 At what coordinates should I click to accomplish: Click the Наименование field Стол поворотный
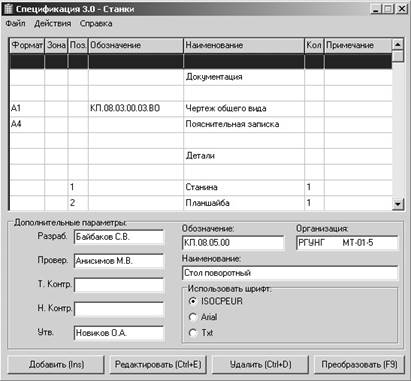tap(290, 273)
